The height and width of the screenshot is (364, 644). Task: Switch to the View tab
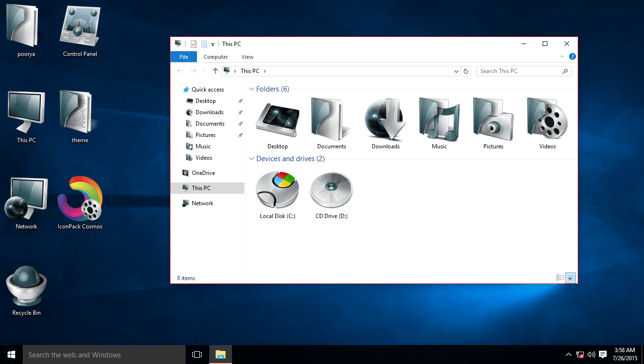247,56
